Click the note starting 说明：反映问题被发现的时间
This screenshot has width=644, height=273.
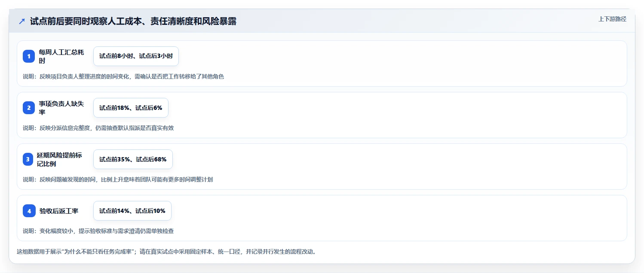pyautogui.click(x=118, y=179)
